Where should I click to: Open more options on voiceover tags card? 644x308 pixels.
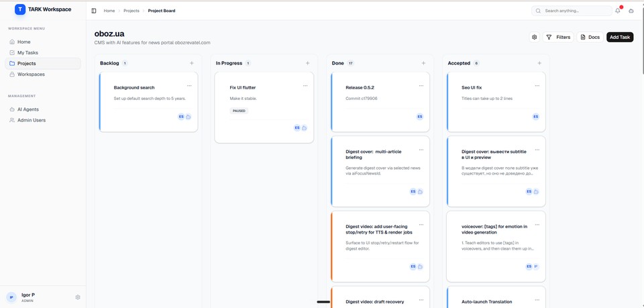537,225
